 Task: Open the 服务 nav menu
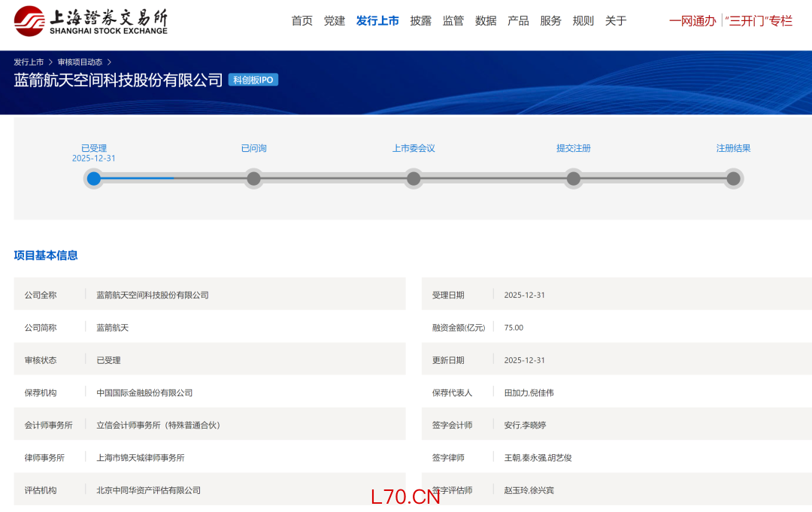[550, 21]
